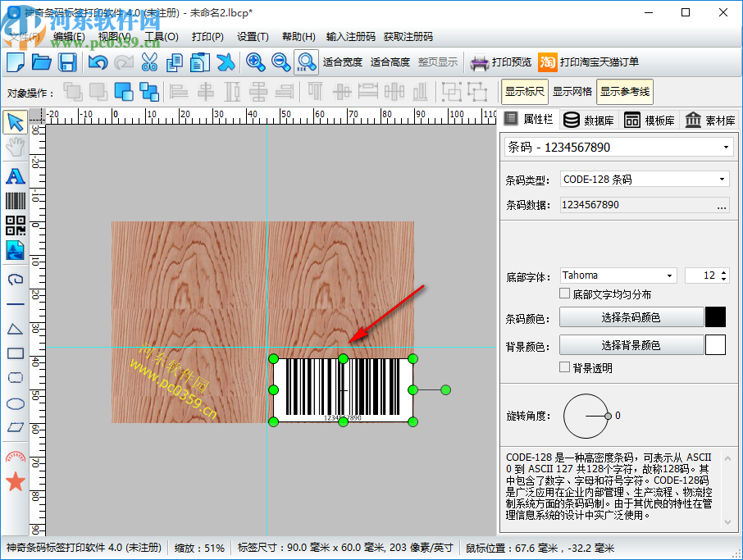Click 选择背景颜色 button

[631, 345]
